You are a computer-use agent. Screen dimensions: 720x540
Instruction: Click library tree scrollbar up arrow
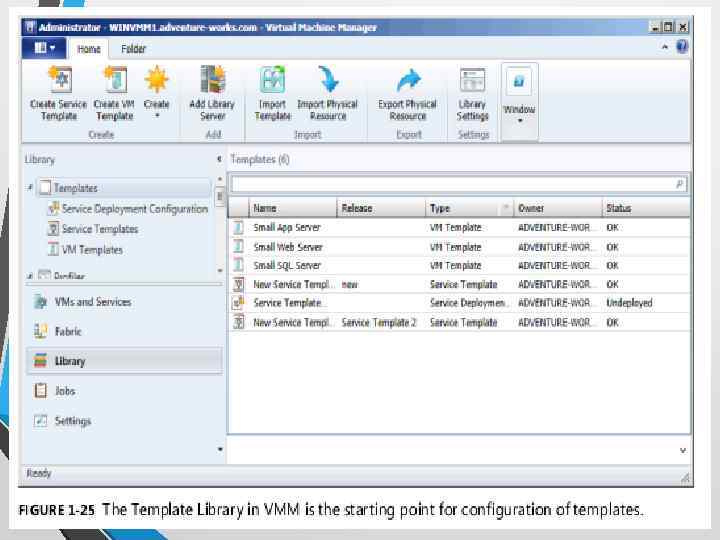pos(220,179)
